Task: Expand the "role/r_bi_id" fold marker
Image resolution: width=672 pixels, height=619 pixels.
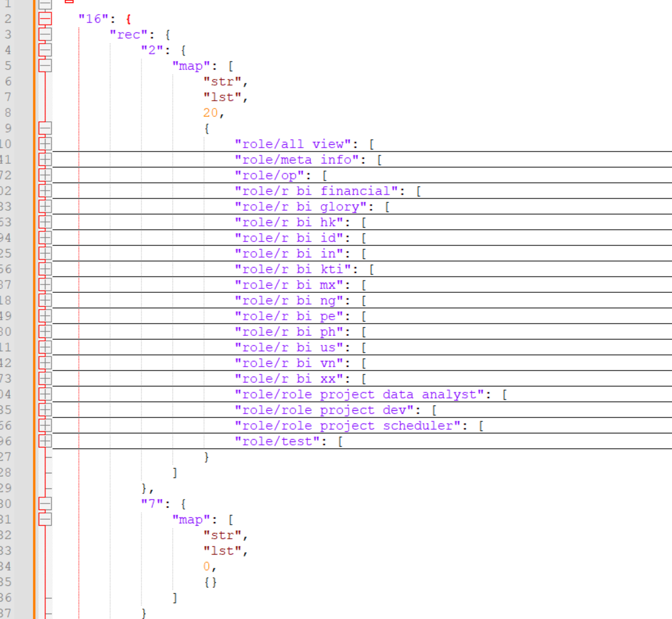Action: (x=45, y=238)
